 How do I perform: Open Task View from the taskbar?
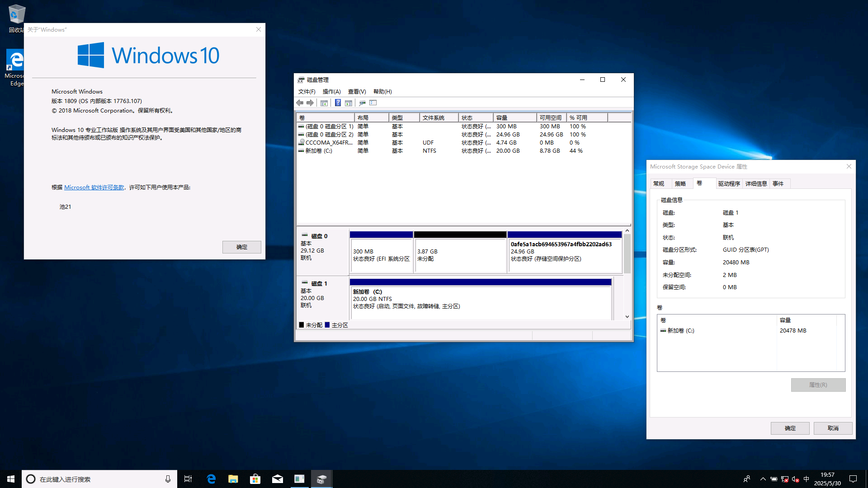[x=188, y=479]
